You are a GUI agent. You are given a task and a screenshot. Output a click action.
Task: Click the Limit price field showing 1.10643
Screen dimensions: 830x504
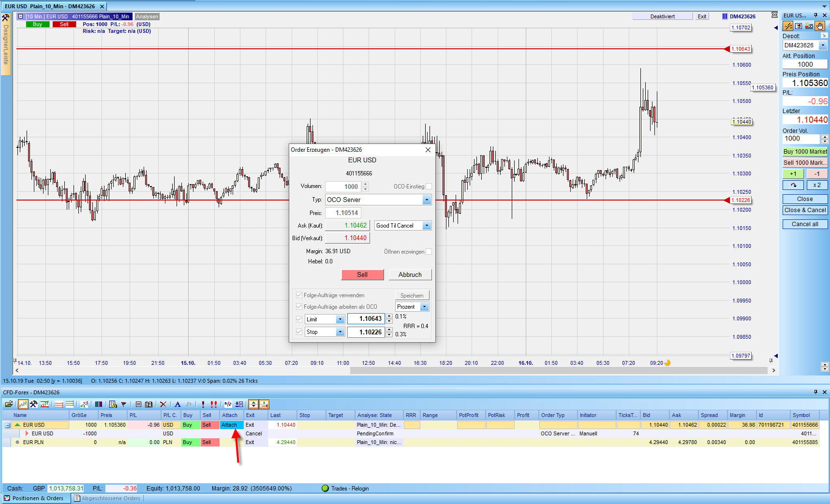[366, 319]
